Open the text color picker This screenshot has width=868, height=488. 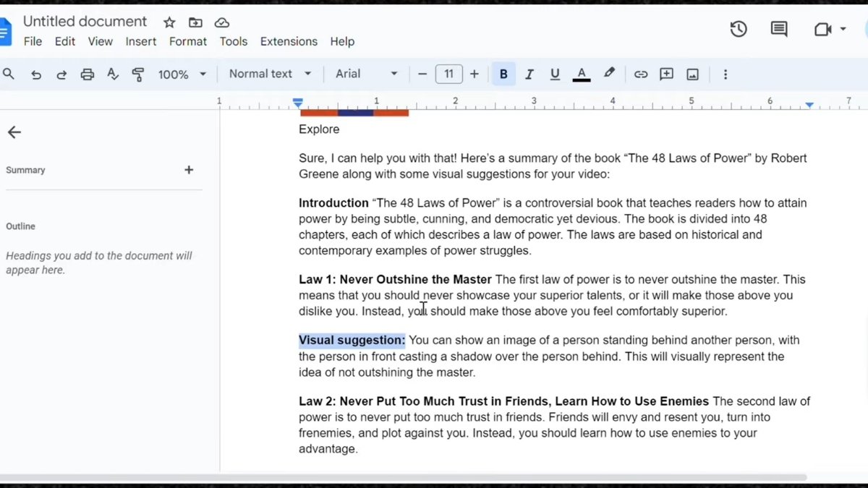[x=582, y=74]
